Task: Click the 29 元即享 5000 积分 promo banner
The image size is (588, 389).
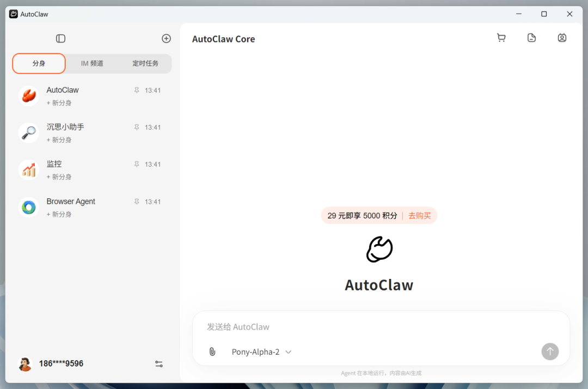Action: click(x=362, y=215)
